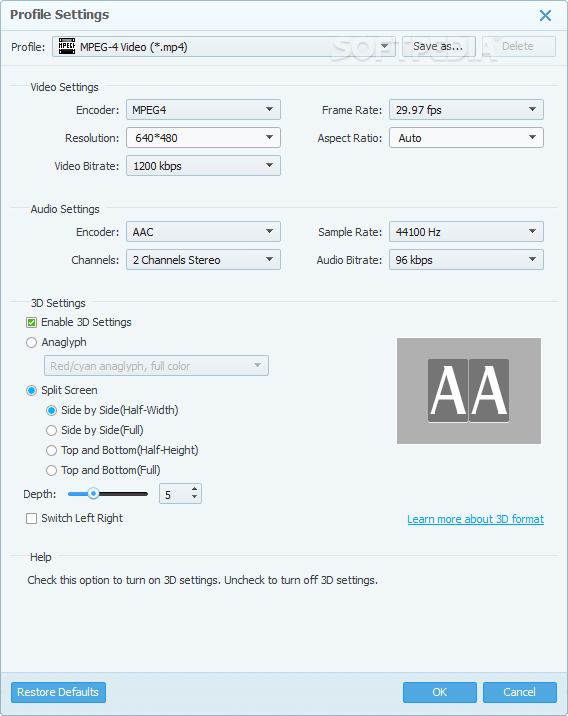Open the Frame Rate dropdown 29.97 fps
The image size is (568, 716).
(466, 110)
